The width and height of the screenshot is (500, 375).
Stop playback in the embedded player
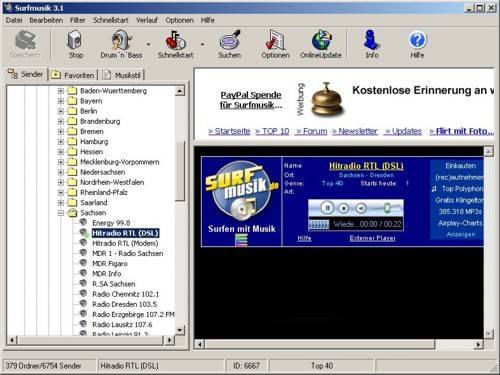click(x=344, y=209)
